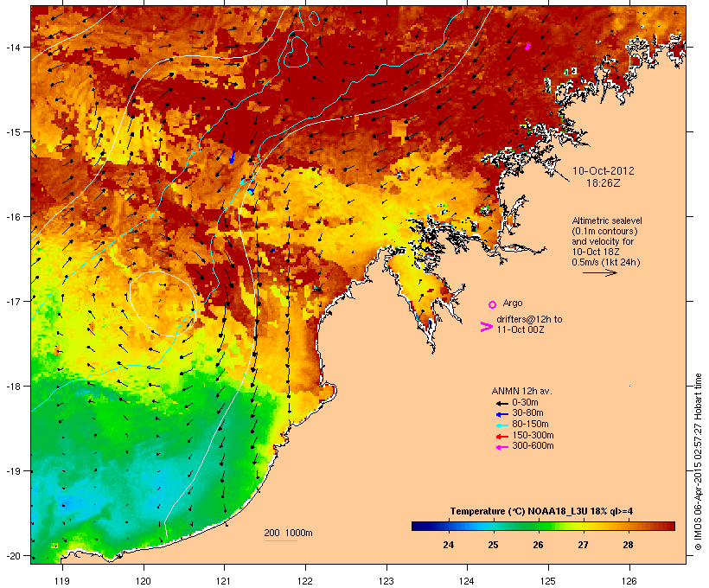Viewport: 709px width, 588px height.
Task: Click the 200 1000m depth label
Action: pyautogui.click(x=288, y=533)
